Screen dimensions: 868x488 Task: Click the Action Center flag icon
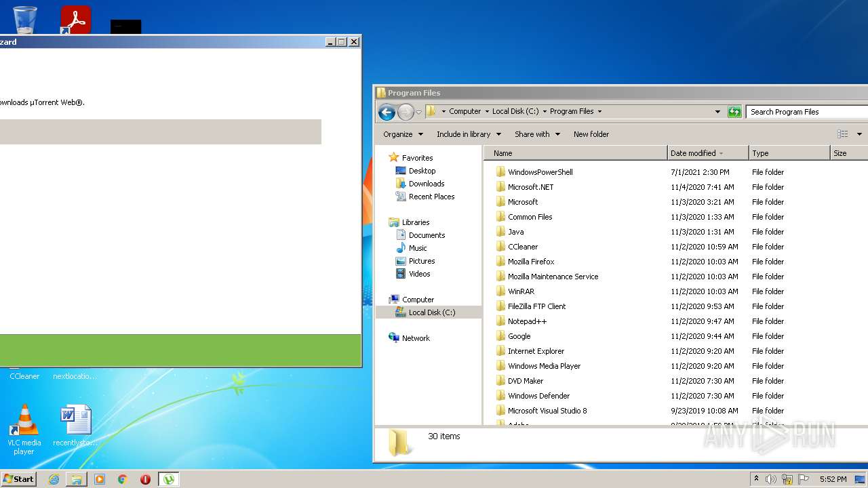[x=804, y=479]
